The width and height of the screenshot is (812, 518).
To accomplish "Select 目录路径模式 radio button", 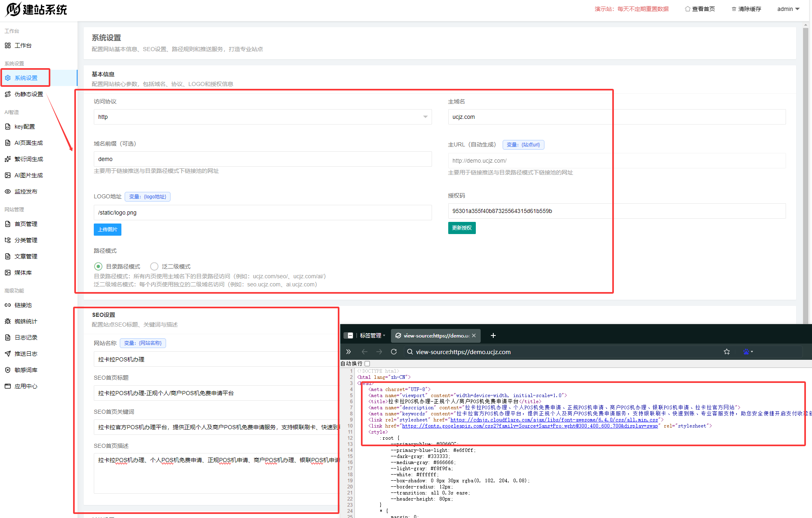I will click(98, 267).
